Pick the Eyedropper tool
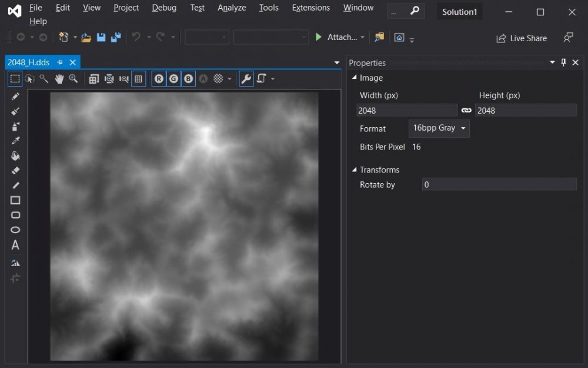This screenshot has height=368, width=588. pos(15,141)
